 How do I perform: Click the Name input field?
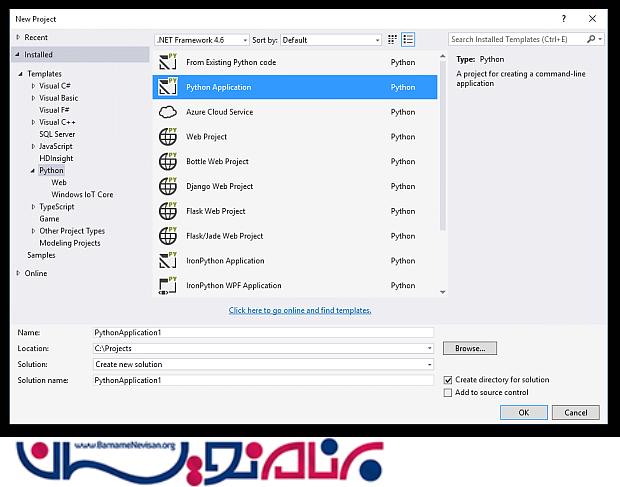tap(263, 332)
